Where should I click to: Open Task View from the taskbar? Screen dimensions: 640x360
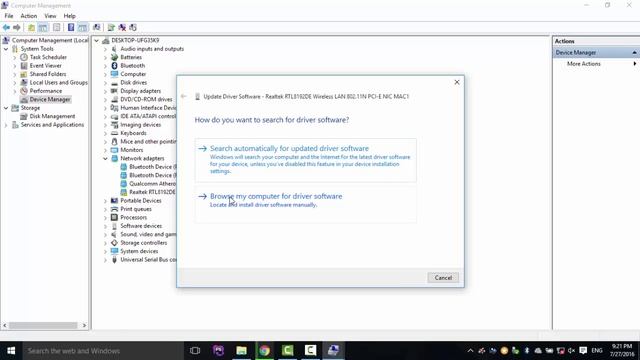[195, 350]
